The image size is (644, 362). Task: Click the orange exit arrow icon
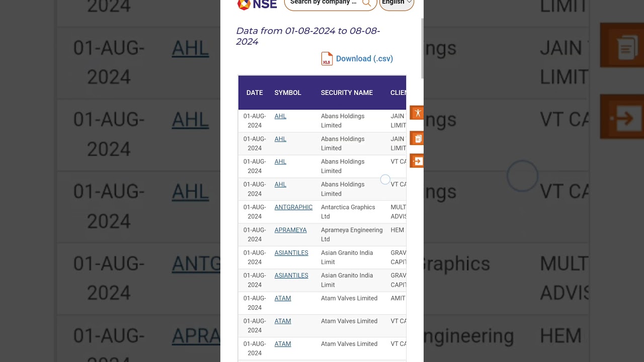(x=417, y=161)
